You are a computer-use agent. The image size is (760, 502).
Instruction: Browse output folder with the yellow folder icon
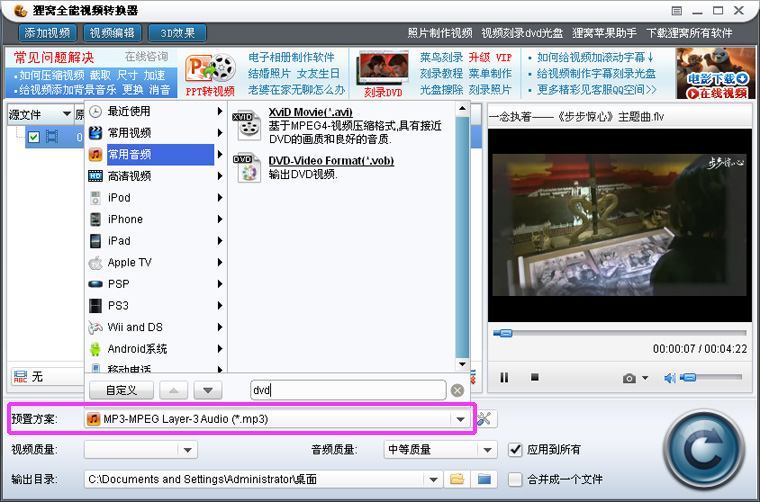tap(457, 479)
